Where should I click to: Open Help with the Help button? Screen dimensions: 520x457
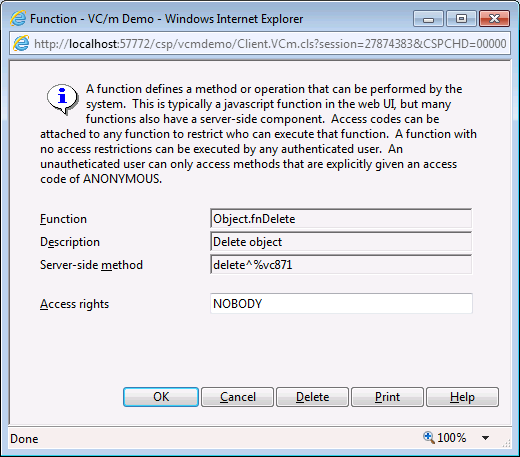(462, 397)
